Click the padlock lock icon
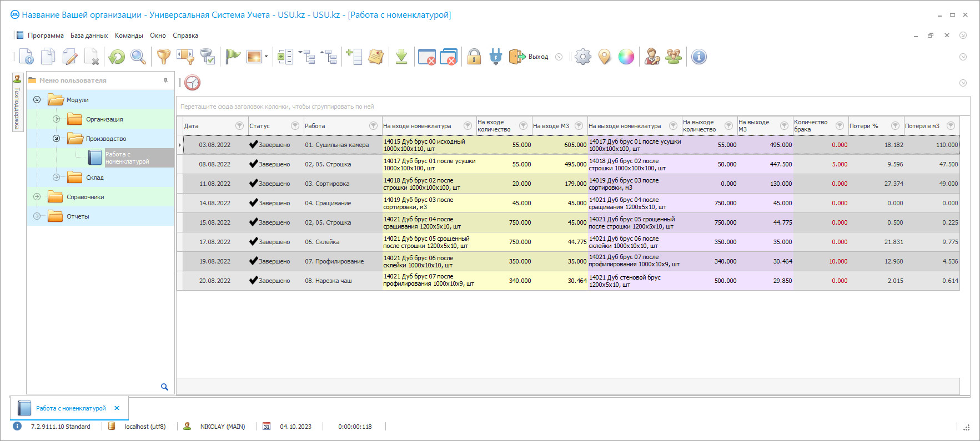980x441 pixels. (474, 57)
